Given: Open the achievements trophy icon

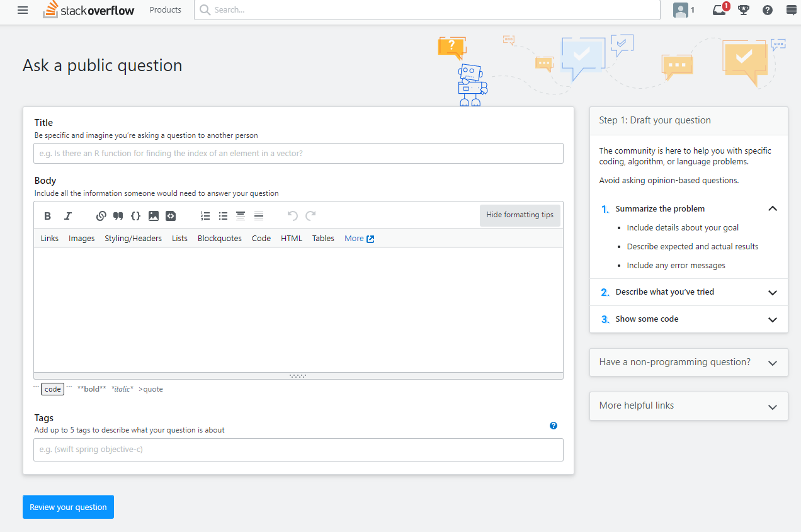Looking at the screenshot, I should (x=744, y=10).
